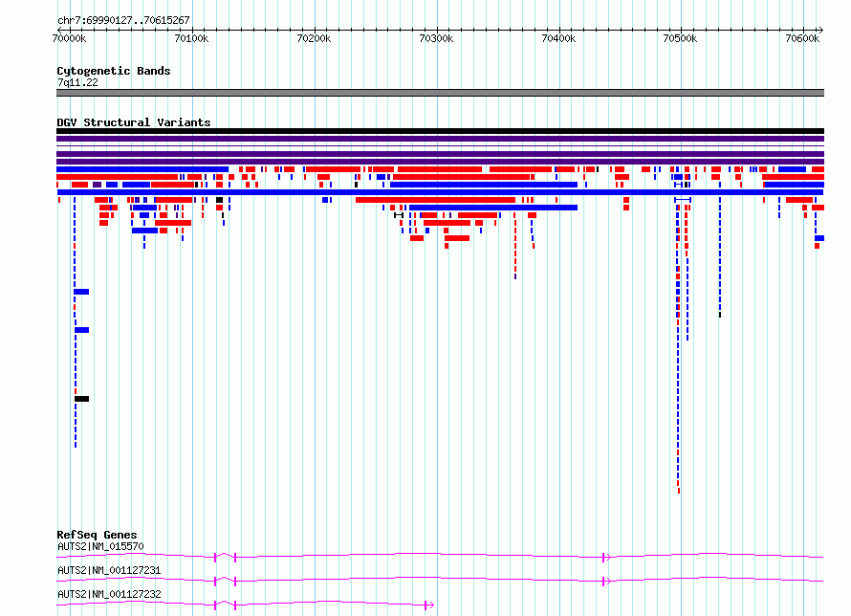Click the gray 7q11.22 cytogenetic band bar
Screen dimensions: 851x616
pos(440,93)
